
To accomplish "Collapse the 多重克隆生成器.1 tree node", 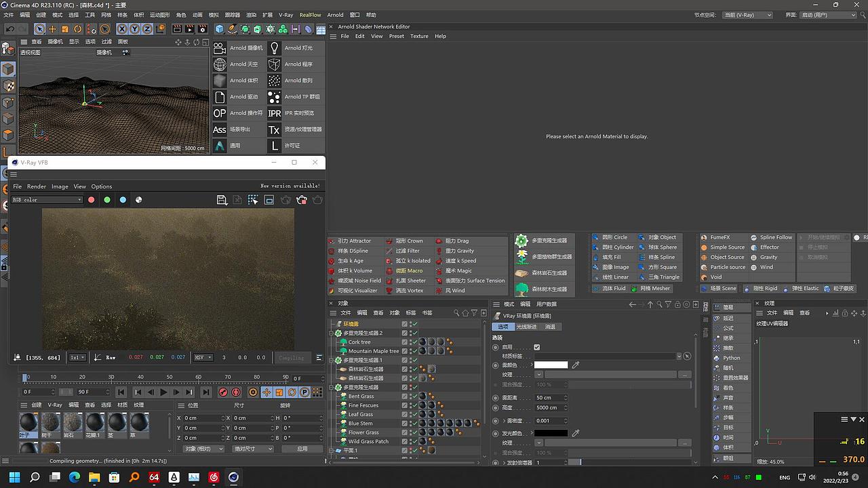I will [332, 361].
